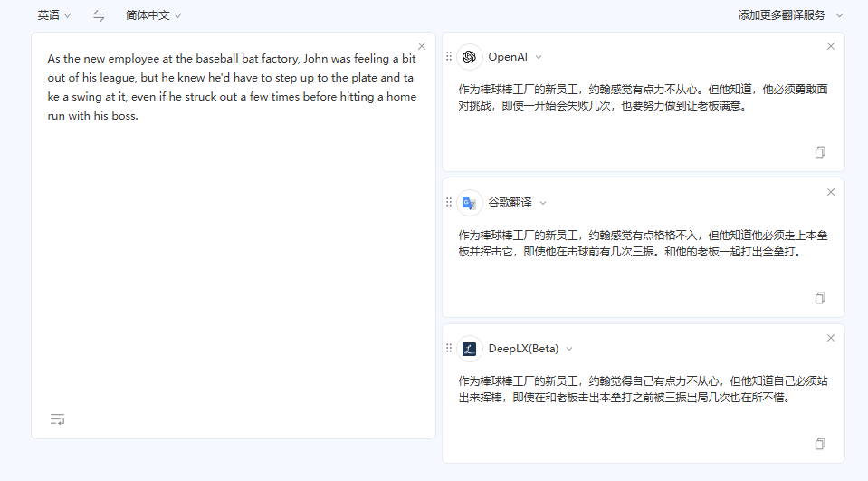
Task: Open the DeepLX(Beta) service dropdown arrow
Action: click(569, 349)
